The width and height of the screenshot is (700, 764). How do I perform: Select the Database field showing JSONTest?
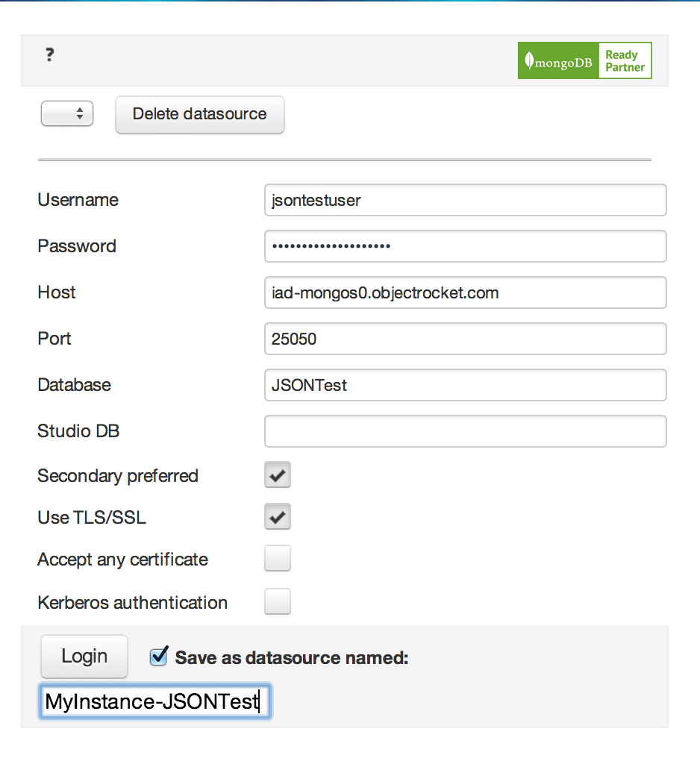click(465, 385)
